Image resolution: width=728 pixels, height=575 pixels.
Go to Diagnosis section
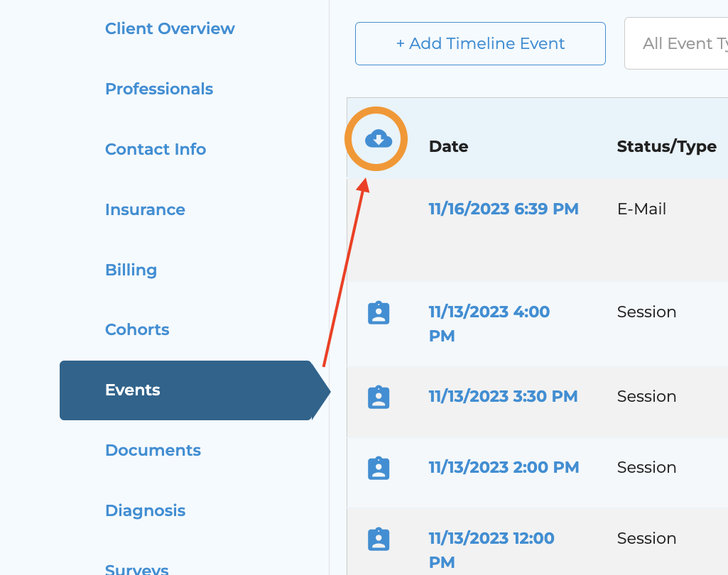coord(145,510)
